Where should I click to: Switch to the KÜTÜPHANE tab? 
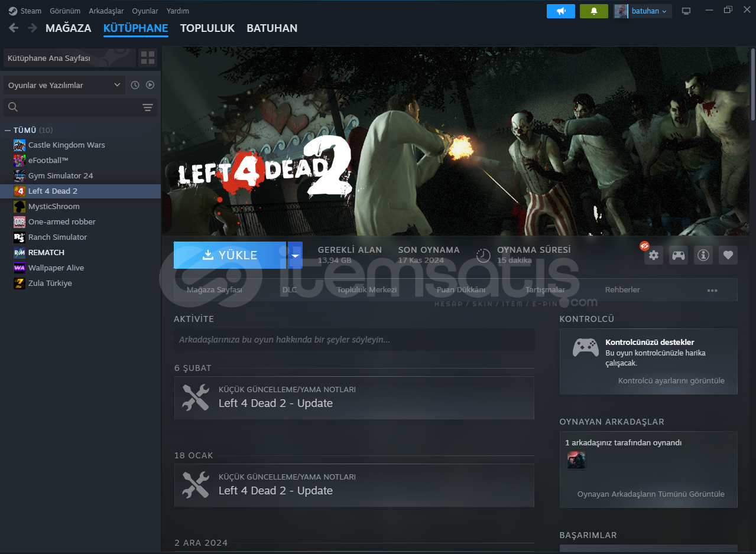coord(136,28)
